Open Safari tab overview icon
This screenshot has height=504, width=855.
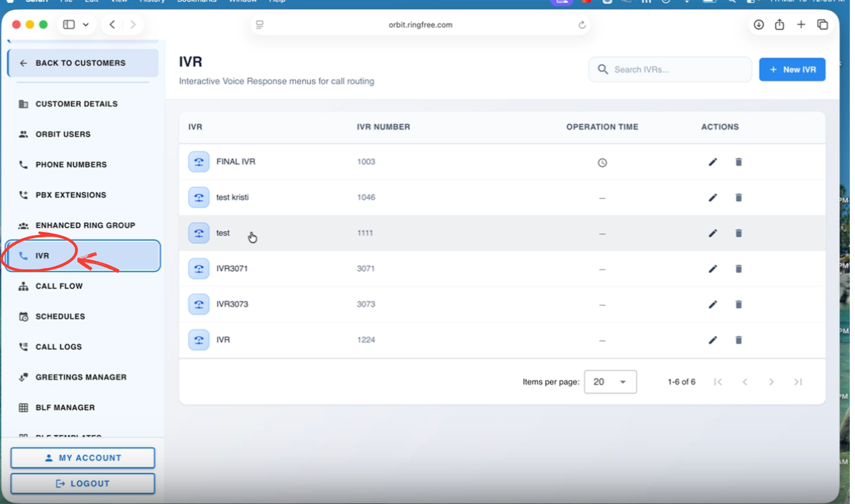pyautogui.click(x=822, y=24)
